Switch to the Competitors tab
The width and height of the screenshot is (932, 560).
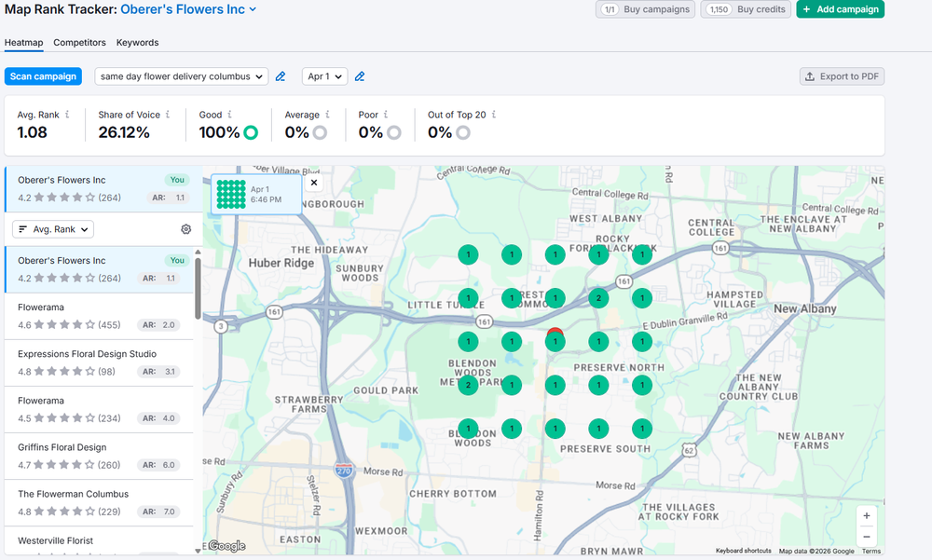(x=79, y=43)
